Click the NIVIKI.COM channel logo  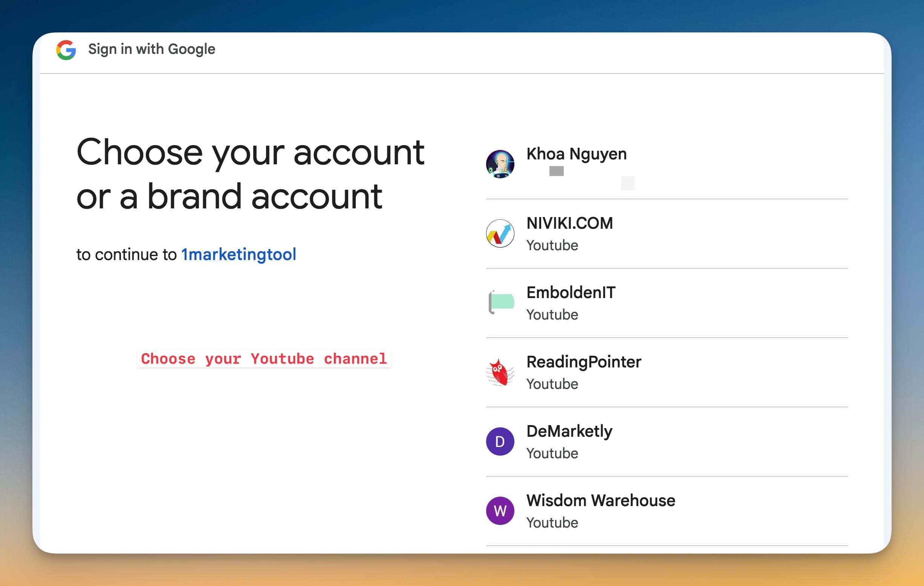tap(500, 233)
